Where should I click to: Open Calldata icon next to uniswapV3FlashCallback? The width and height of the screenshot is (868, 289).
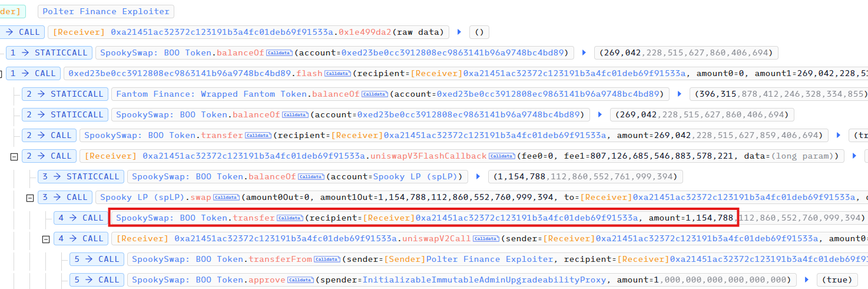(502, 156)
